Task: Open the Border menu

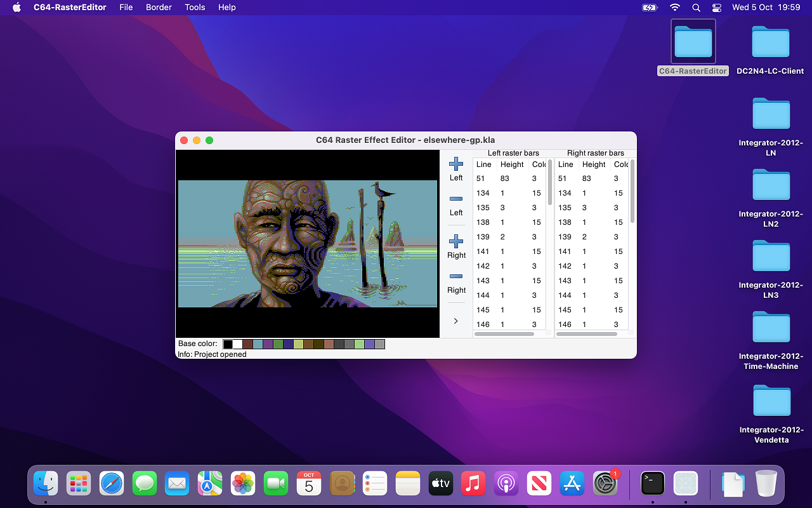Action: 159,8
